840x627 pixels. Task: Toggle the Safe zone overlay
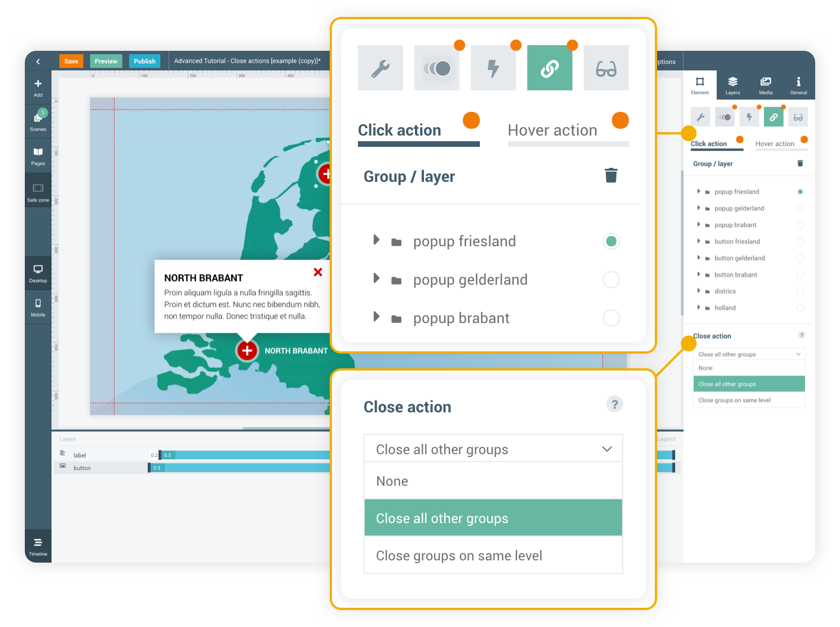[x=38, y=191]
